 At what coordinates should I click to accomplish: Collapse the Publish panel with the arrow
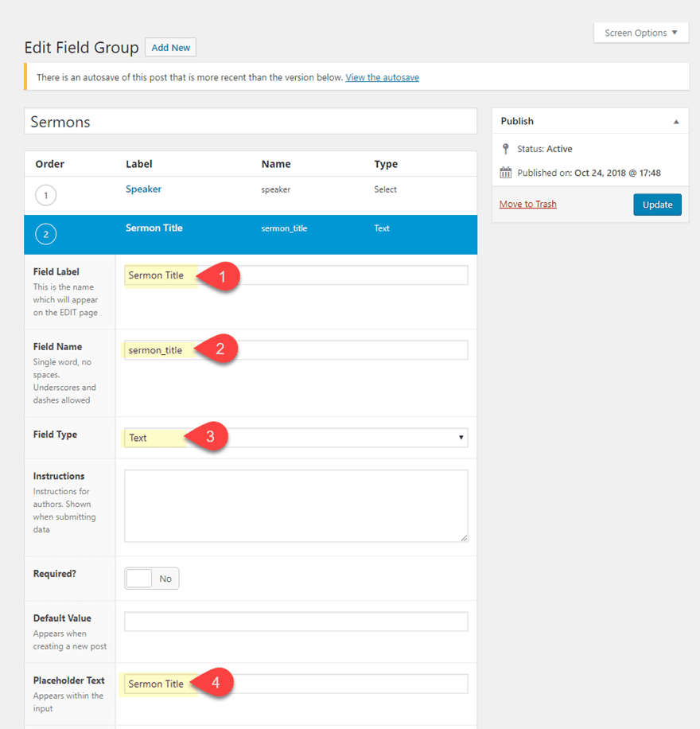[676, 122]
